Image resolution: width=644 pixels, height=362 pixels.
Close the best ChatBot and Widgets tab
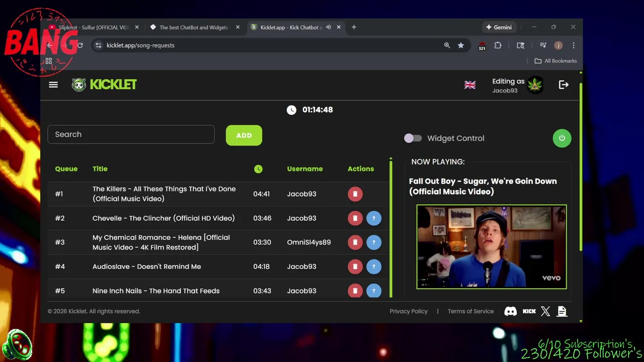pos(237,27)
